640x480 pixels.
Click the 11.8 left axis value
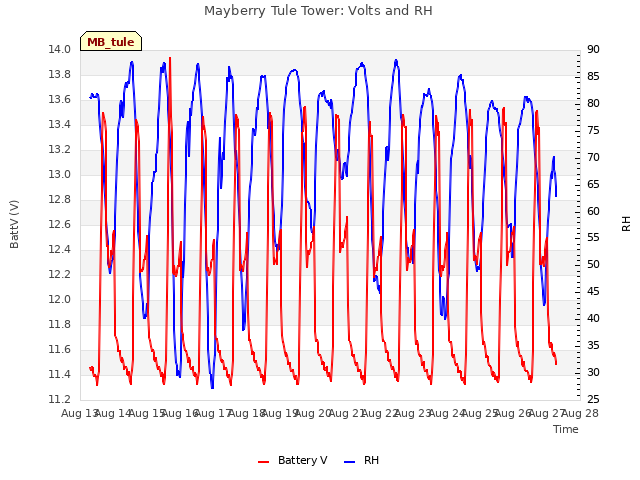59,324
